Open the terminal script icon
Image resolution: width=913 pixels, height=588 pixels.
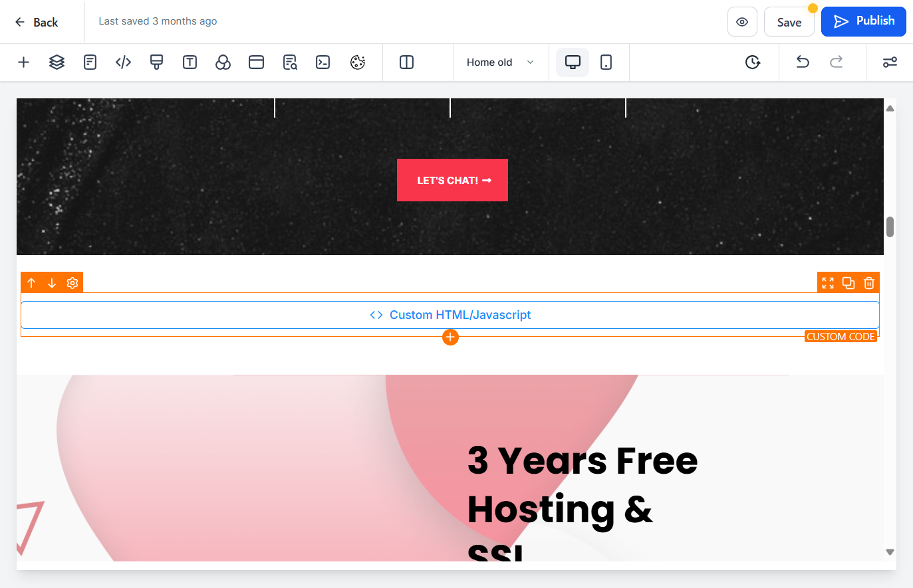pos(323,62)
